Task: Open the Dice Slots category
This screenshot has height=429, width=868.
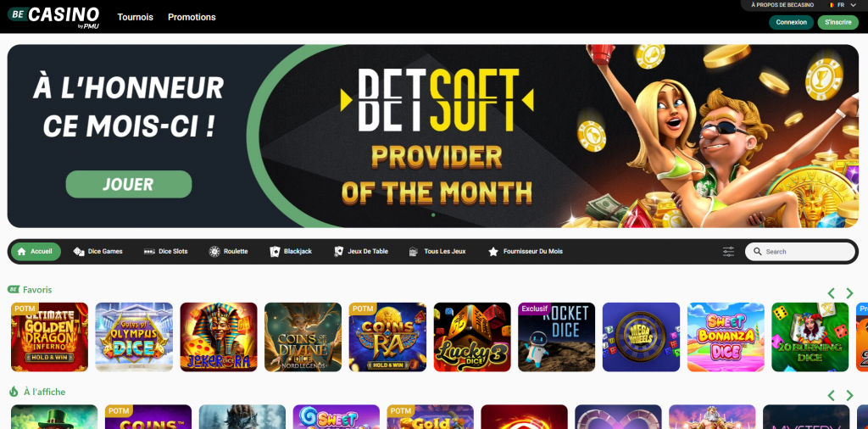Action: [165, 251]
